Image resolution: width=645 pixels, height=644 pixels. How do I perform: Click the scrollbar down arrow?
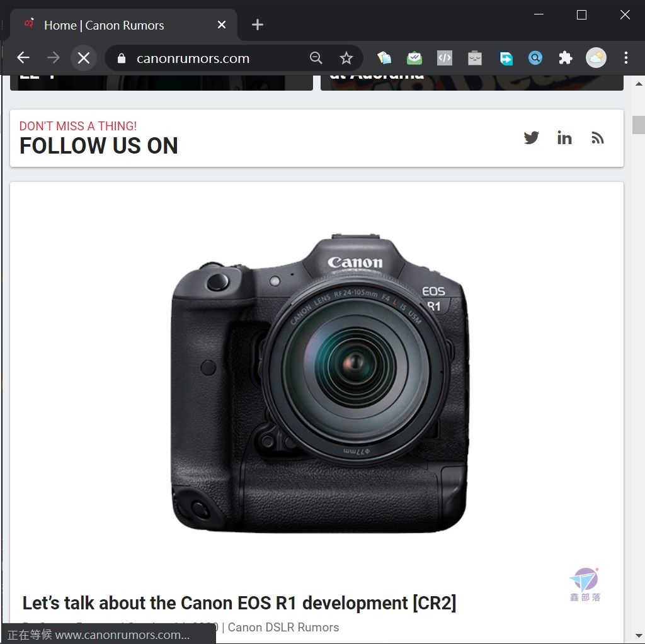coord(639,635)
